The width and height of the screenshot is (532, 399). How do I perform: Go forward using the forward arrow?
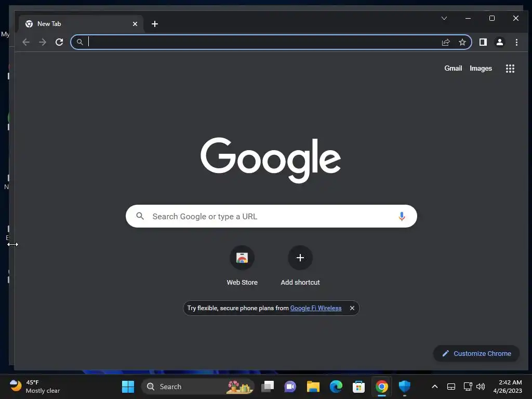click(43, 42)
